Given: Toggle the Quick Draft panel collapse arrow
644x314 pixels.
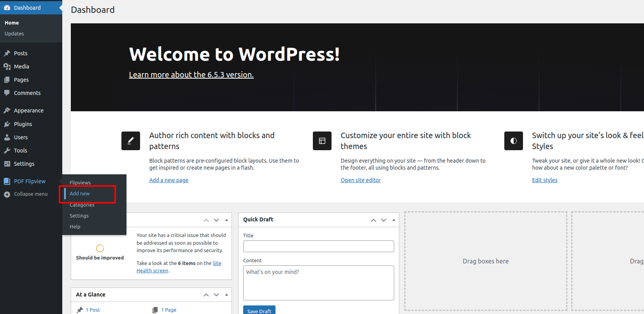Looking at the screenshot, I should coord(394,220).
